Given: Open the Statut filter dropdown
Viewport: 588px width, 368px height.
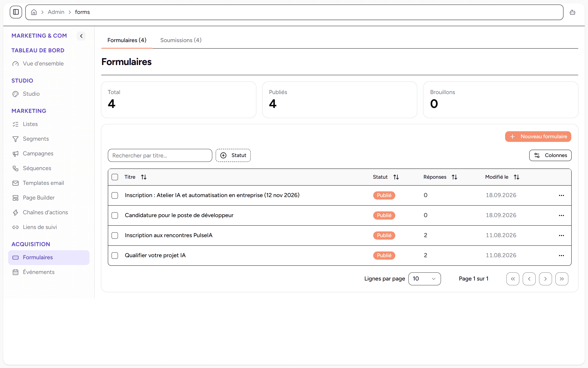Looking at the screenshot, I should pyautogui.click(x=233, y=155).
